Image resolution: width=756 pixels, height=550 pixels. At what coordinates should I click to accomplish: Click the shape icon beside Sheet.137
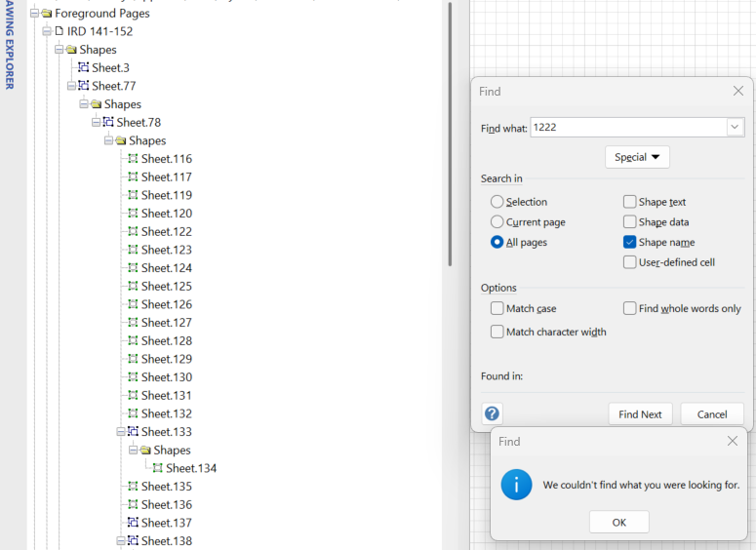click(133, 523)
